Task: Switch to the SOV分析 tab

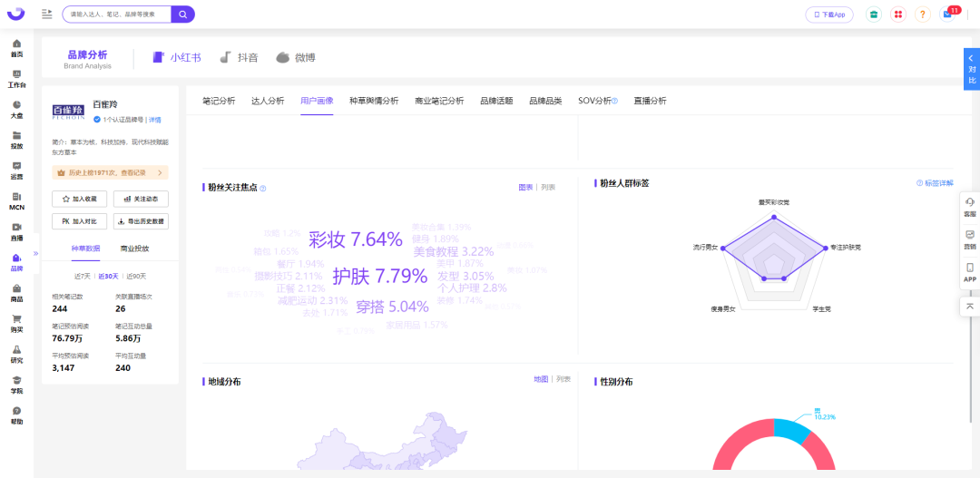Action: coord(594,101)
